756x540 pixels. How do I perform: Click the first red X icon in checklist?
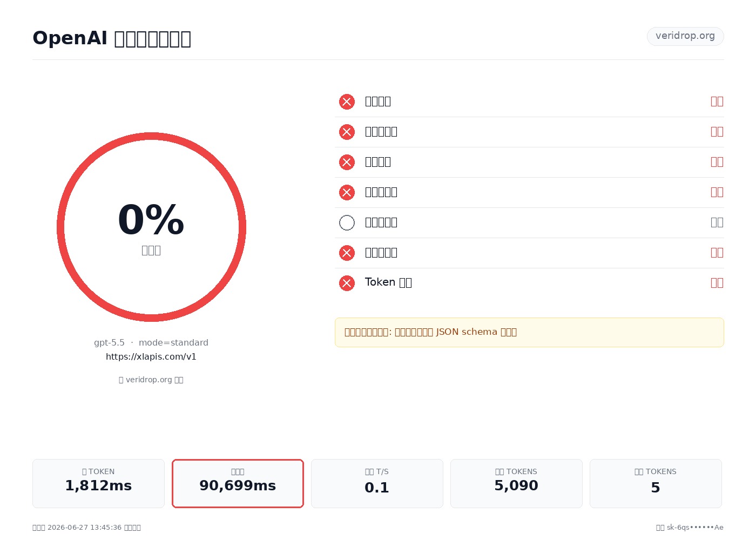(x=347, y=102)
